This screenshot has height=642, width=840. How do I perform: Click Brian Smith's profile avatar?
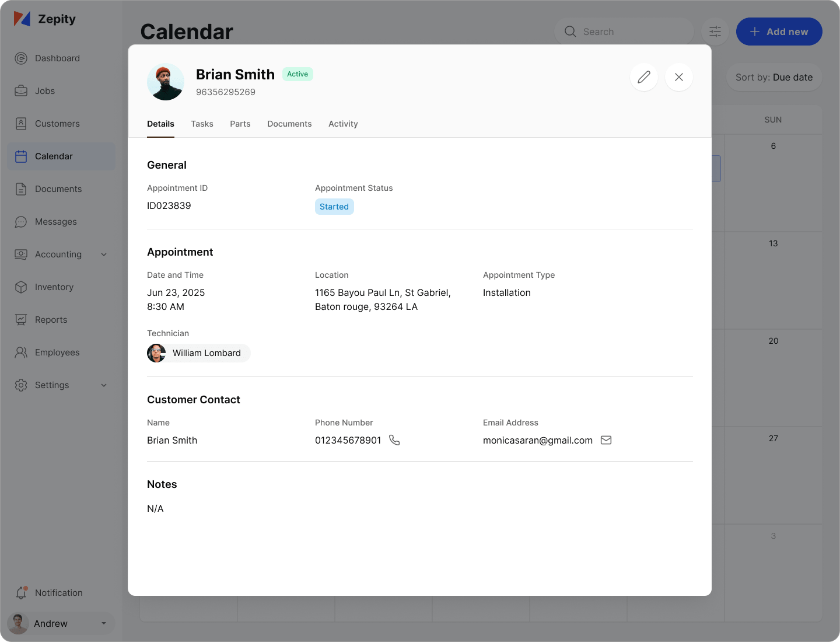point(166,82)
